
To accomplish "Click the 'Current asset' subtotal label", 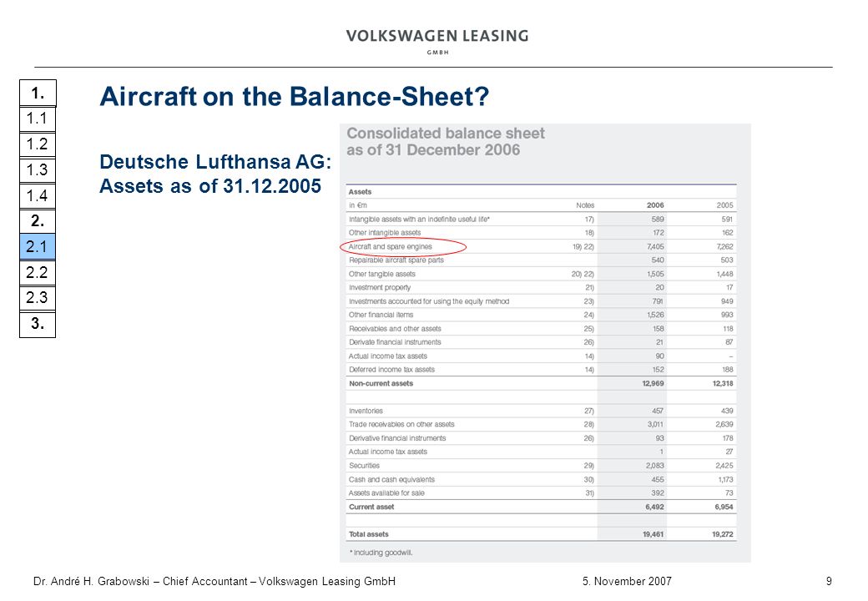I will click(371, 507).
